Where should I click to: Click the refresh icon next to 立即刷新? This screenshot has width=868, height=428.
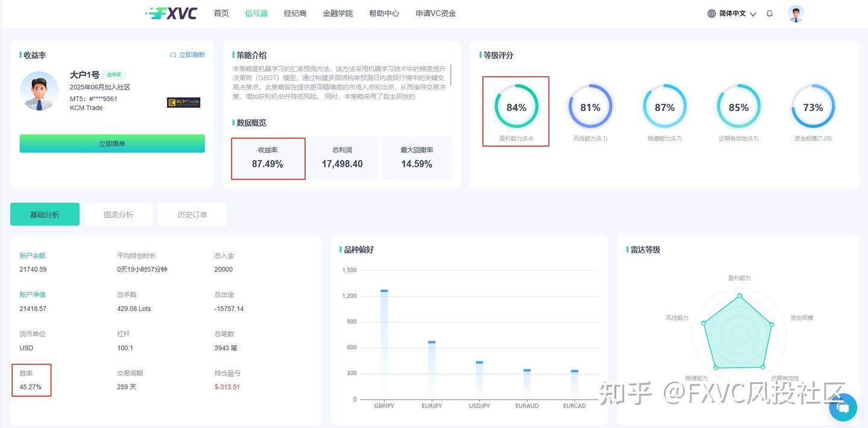[x=174, y=54]
